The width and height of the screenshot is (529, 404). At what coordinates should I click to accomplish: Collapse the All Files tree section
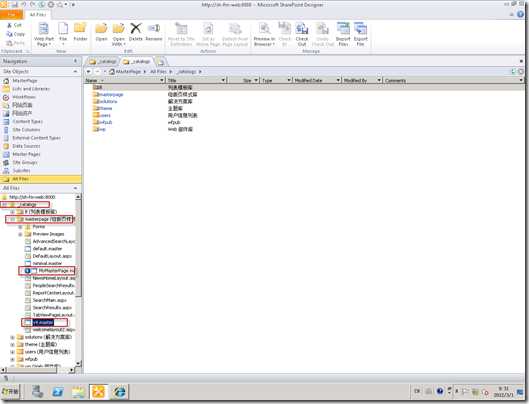coord(75,188)
